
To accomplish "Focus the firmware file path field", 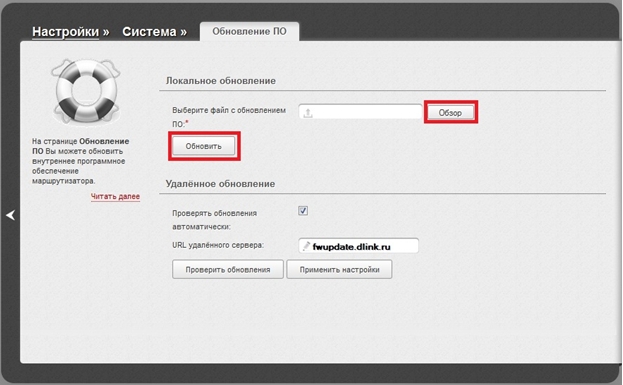I will coord(360,112).
